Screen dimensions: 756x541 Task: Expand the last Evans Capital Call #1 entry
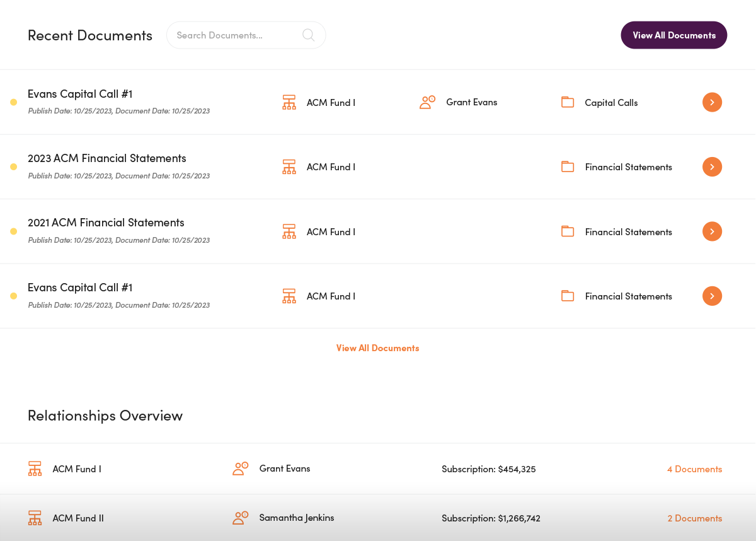click(712, 296)
